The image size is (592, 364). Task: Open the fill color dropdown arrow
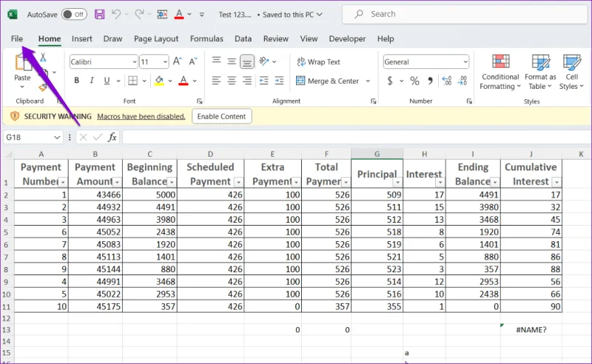click(x=170, y=81)
